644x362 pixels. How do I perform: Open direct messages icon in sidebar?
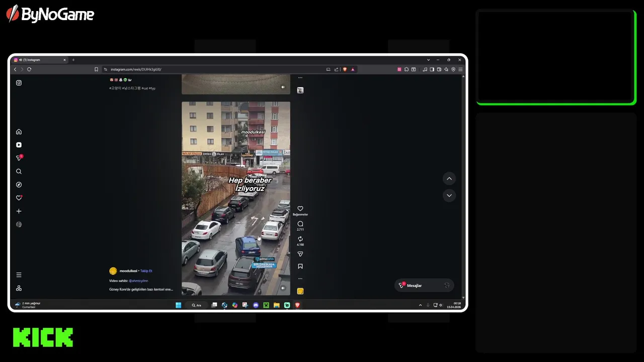click(19, 158)
